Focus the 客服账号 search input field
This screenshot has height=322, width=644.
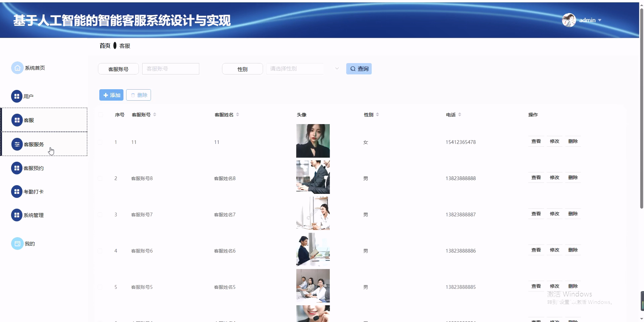click(171, 69)
